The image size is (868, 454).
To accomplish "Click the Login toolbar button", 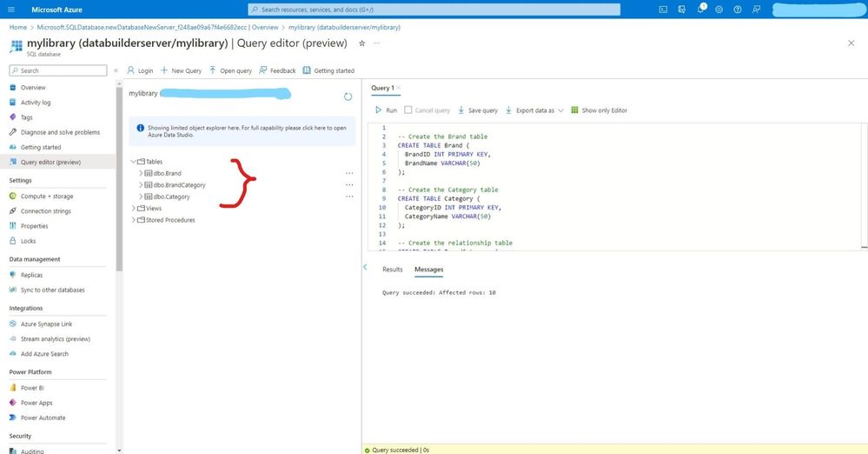I will pyautogui.click(x=140, y=70).
